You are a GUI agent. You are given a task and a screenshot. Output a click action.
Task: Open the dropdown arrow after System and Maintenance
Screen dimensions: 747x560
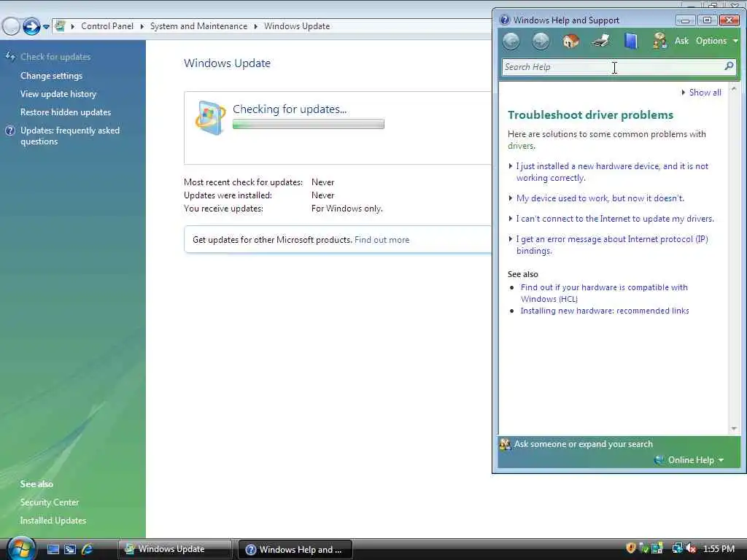pos(256,26)
